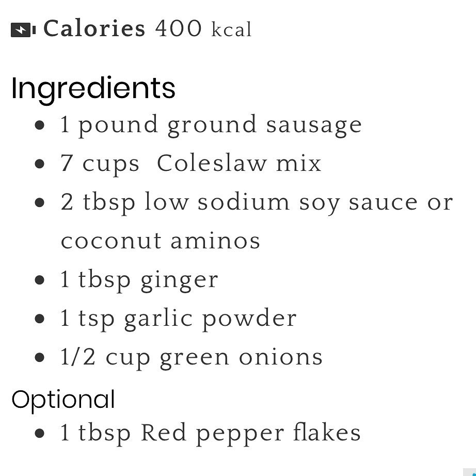Screen dimensions: 476x476
Task: Click the Ingredients heading
Action: 93,88
